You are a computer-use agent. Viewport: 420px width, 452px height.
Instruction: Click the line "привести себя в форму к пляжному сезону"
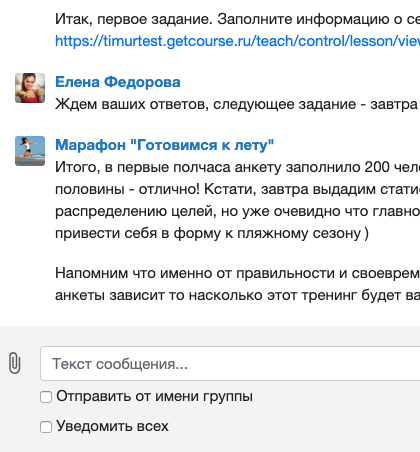pos(212,233)
